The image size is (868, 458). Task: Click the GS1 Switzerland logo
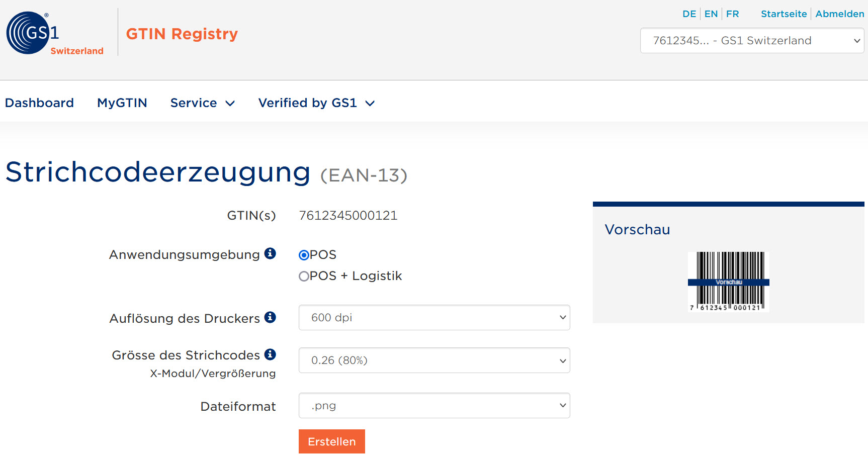(x=54, y=31)
